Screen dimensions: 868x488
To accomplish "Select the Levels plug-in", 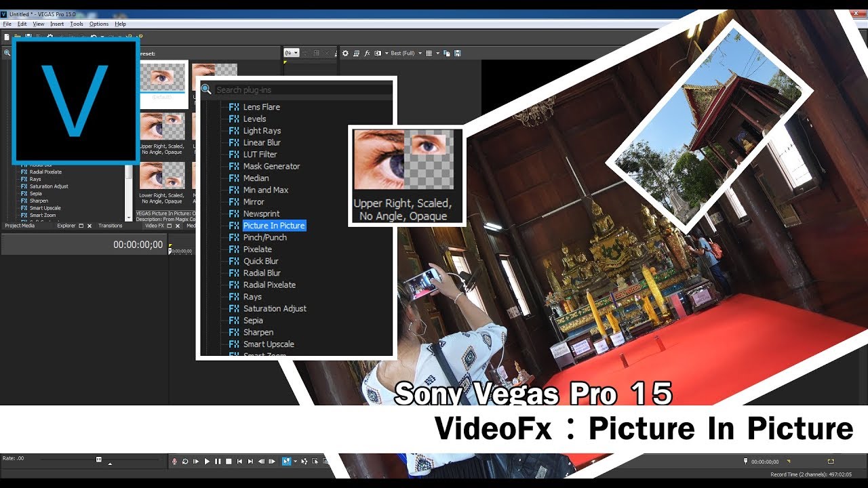I will coord(254,119).
